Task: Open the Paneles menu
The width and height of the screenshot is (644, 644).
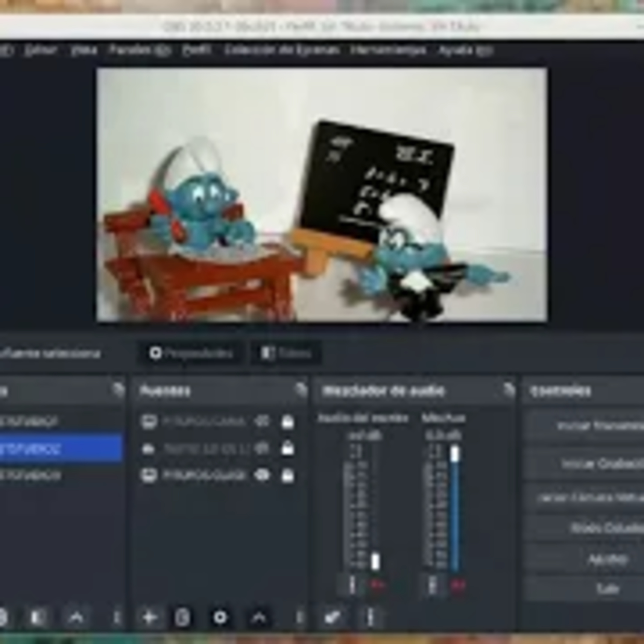Action: pos(140,50)
